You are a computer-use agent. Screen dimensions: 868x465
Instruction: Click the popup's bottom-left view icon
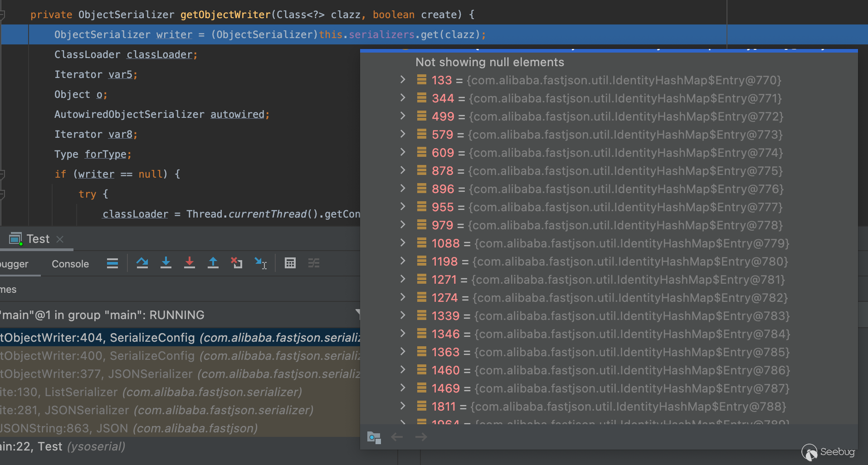[x=374, y=437]
